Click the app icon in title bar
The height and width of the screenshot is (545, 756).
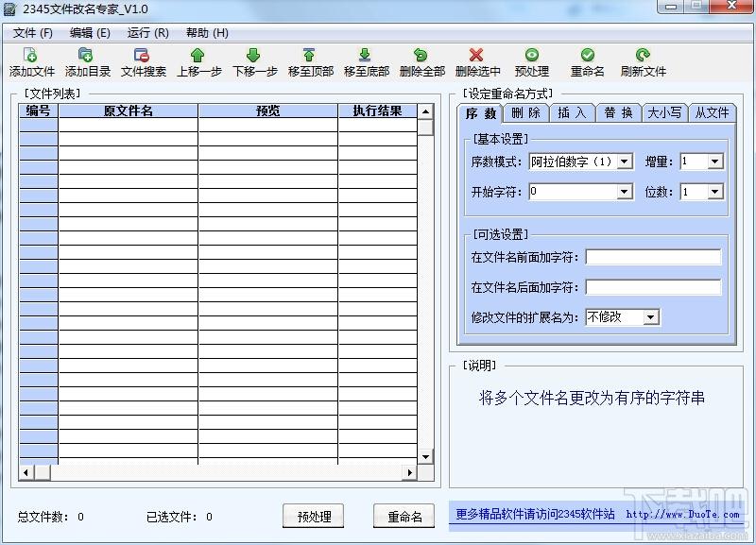click(9, 9)
